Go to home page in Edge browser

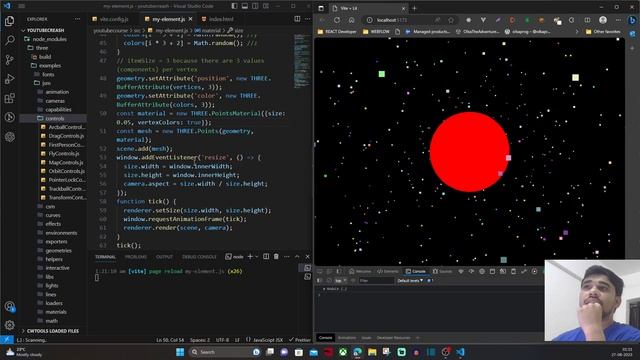351,20
